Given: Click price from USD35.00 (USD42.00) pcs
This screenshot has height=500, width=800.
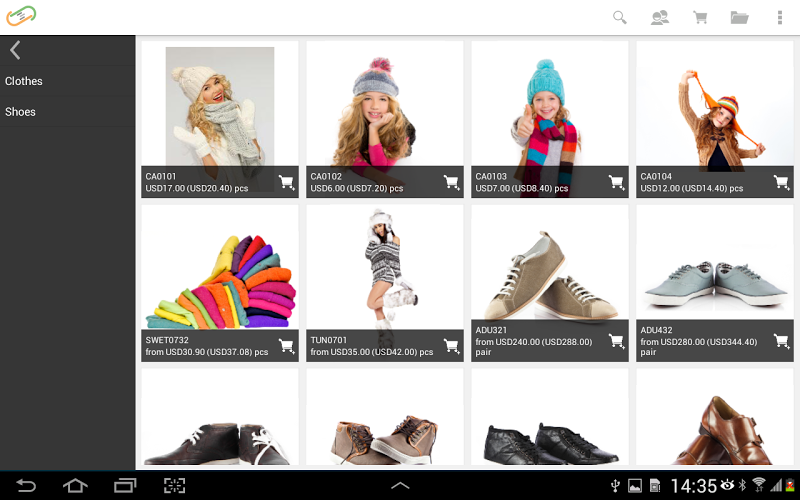Looking at the screenshot, I should point(371,352).
